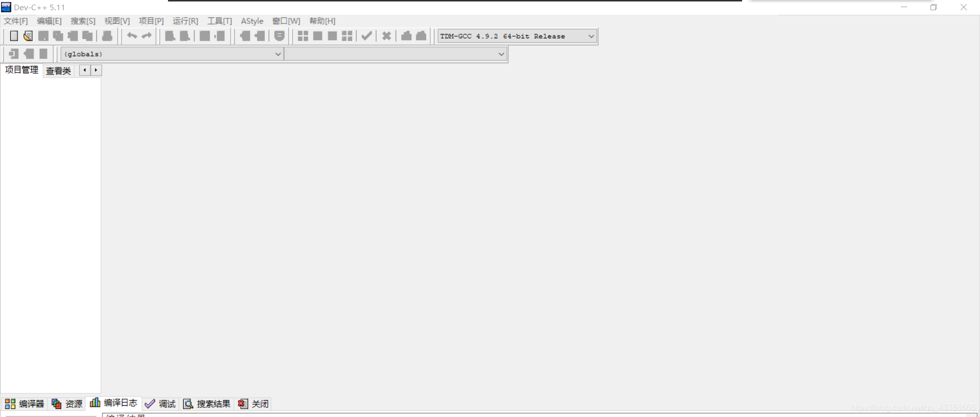Open the 运行[R] menu
Image resolution: width=980 pixels, height=417 pixels.
coord(185,21)
